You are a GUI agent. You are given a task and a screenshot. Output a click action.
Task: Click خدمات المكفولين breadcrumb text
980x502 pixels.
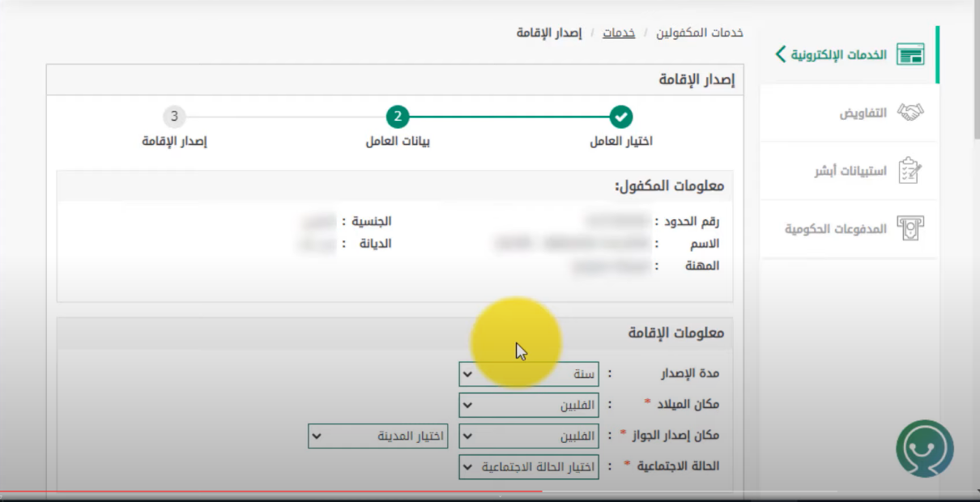[x=699, y=33]
